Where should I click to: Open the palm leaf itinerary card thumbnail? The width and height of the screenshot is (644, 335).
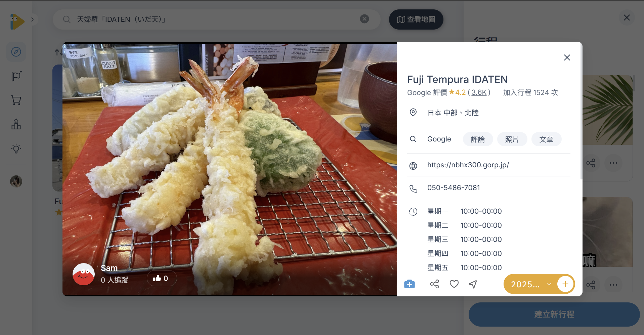[x=608, y=110]
